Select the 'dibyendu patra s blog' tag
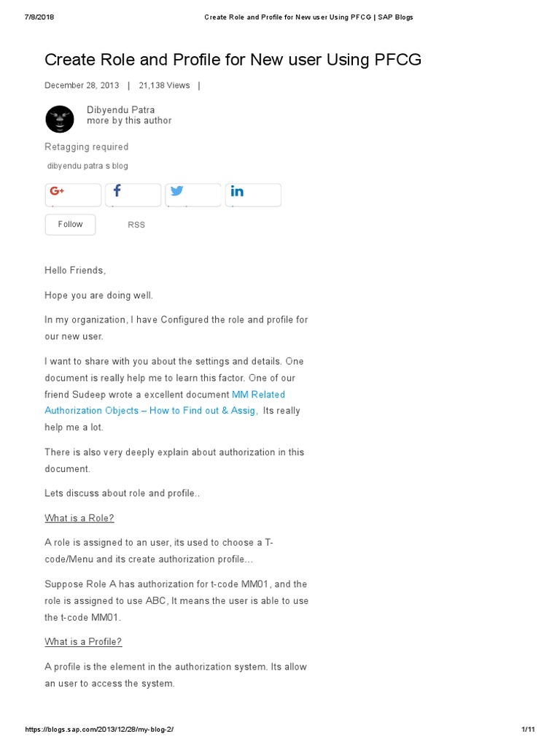The image size is (560, 747). point(87,166)
